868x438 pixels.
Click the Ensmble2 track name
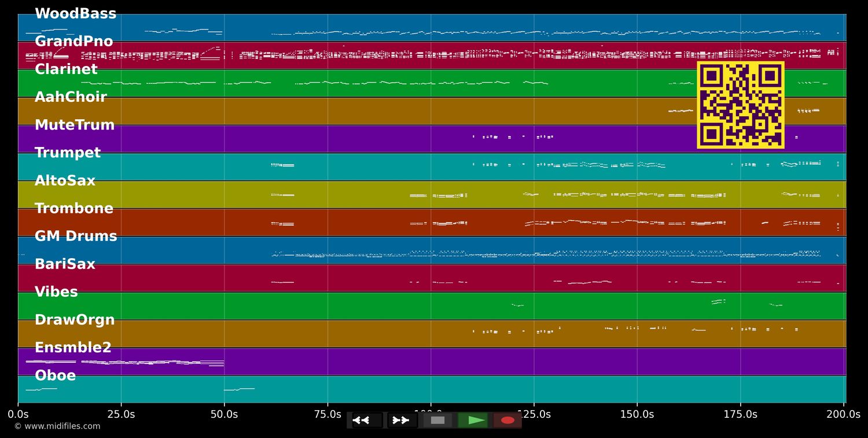pyautogui.click(x=73, y=348)
